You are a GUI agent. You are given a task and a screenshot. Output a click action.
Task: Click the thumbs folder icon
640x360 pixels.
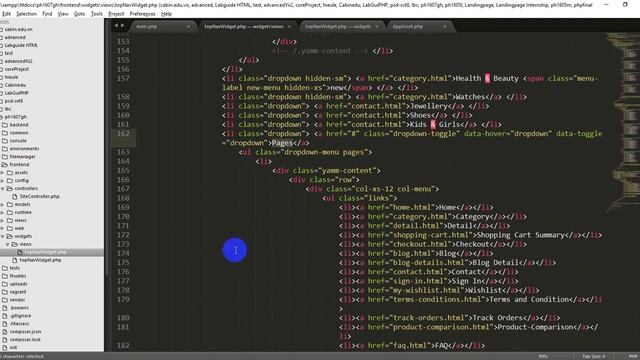click(5, 276)
